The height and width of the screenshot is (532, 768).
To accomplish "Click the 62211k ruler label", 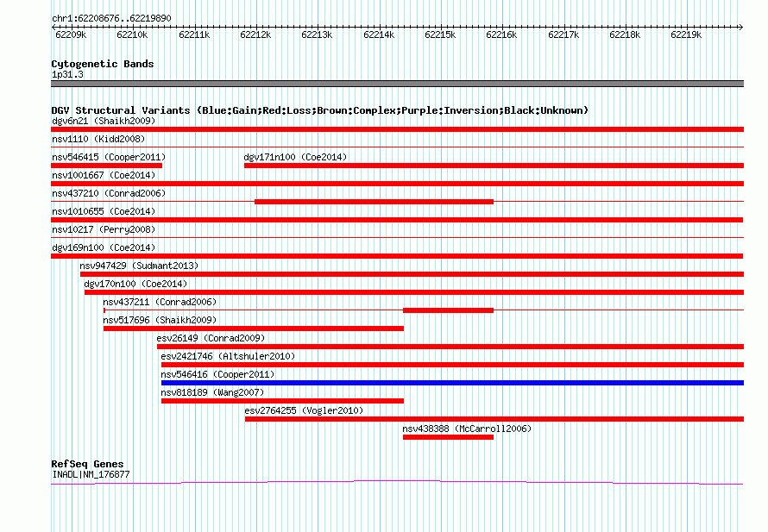I will tap(194, 34).
